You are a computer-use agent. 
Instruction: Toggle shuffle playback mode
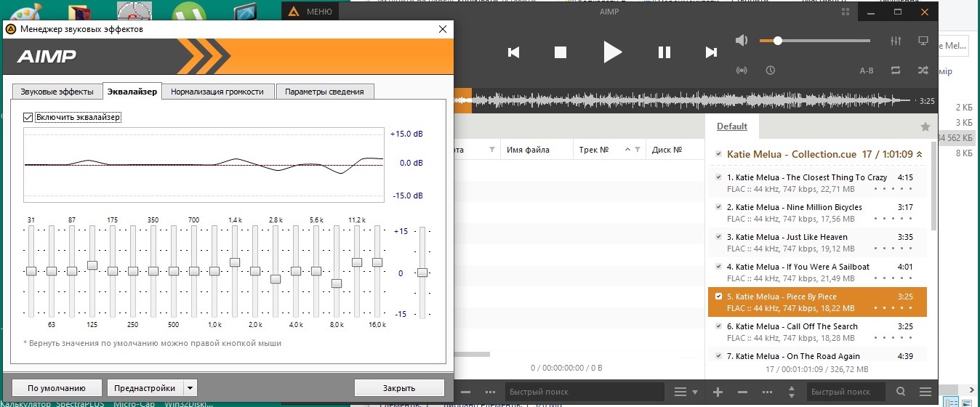(x=923, y=70)
